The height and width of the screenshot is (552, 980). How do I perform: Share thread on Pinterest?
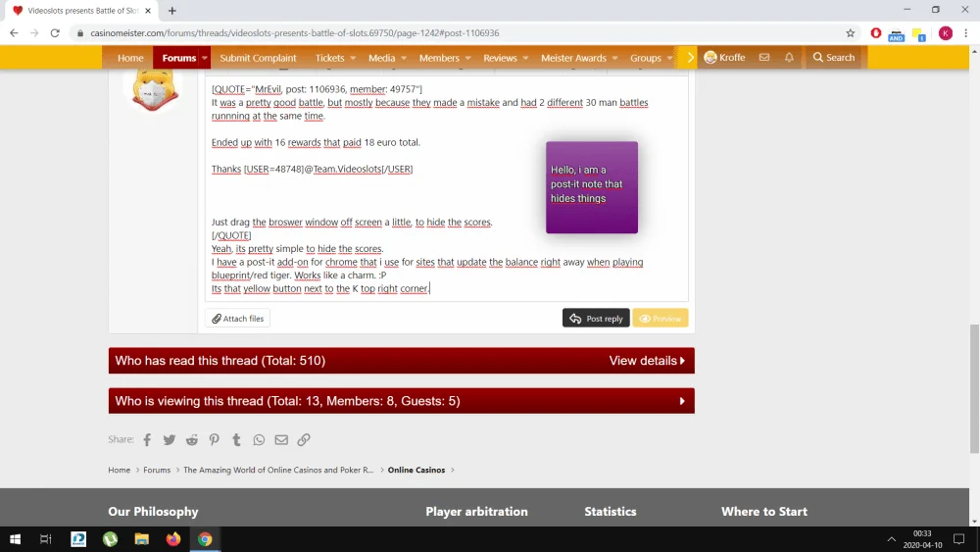click(x=215, y=439)
